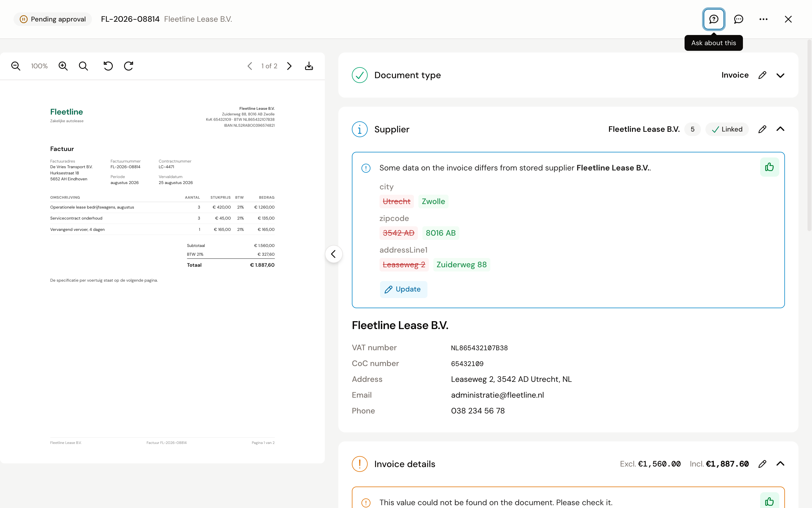Download the invoice document
Screen dimensions: 812x508
coord(309,66)
